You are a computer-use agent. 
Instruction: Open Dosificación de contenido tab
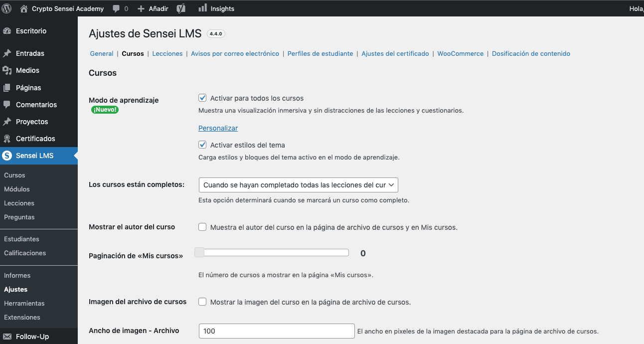(531, 53)
